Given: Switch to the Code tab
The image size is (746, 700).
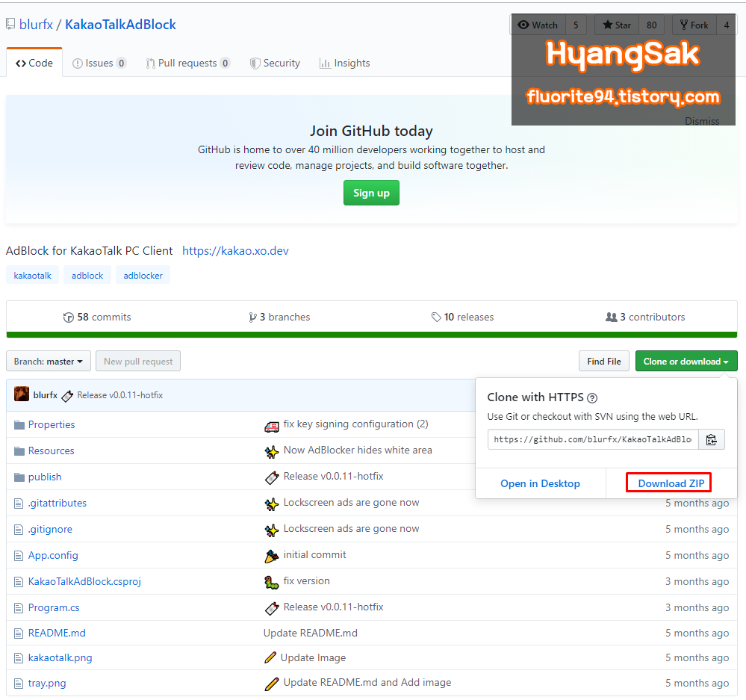Looking at the screenshot, I should pyautogui.click(x=34, y=63).
